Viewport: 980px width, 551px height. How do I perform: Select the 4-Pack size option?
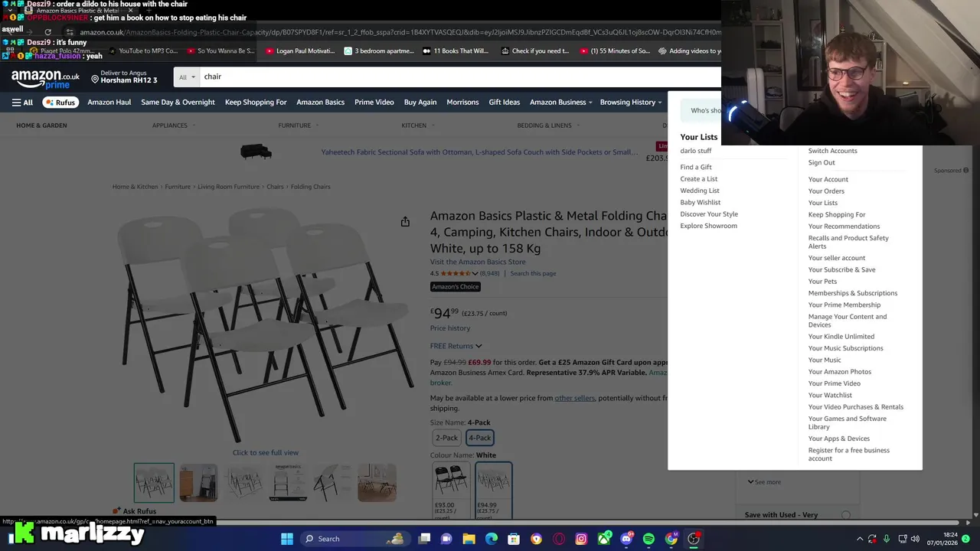[480, 438]
